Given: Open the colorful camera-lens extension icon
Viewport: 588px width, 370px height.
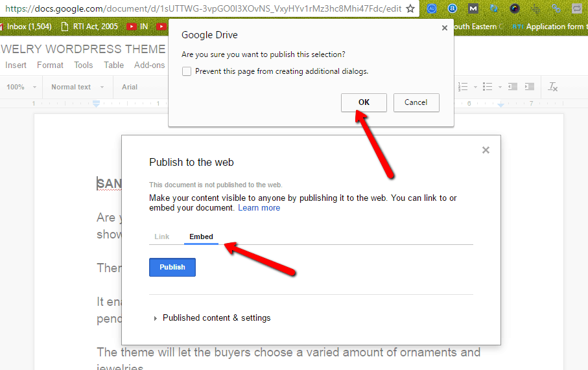Looking at the screenshot, I should [515, 8].
